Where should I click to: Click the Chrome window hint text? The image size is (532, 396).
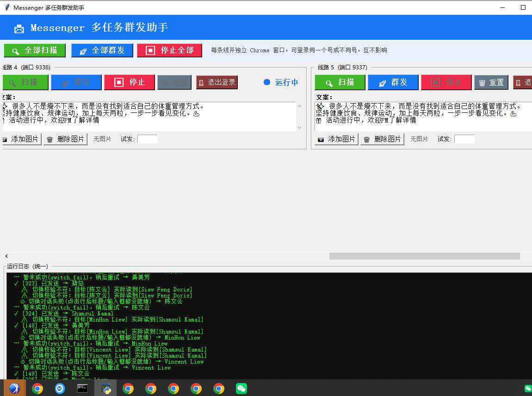299,50
